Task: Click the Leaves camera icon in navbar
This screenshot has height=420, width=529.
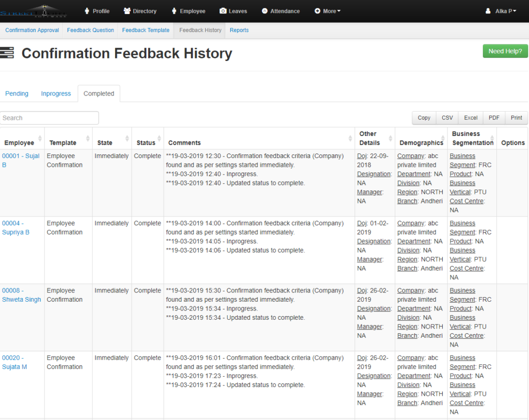Action: tap(223, 11)
